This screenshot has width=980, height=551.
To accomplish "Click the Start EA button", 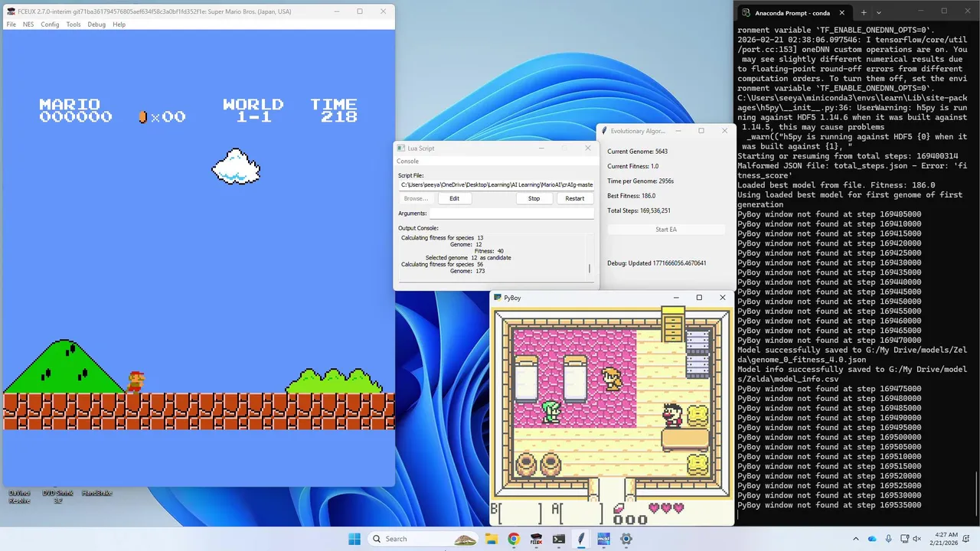I will (x=666, y=230).
